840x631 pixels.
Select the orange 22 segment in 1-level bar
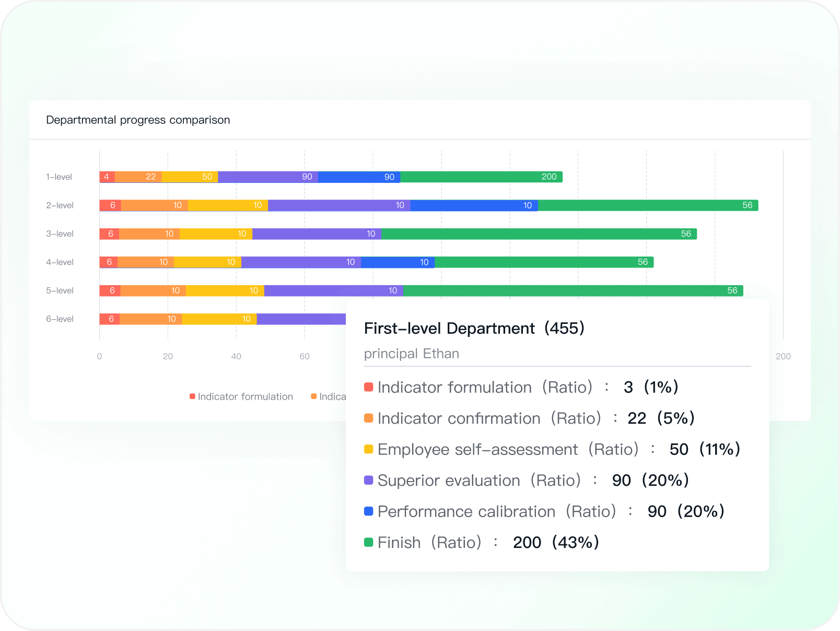tap(138, 177)
